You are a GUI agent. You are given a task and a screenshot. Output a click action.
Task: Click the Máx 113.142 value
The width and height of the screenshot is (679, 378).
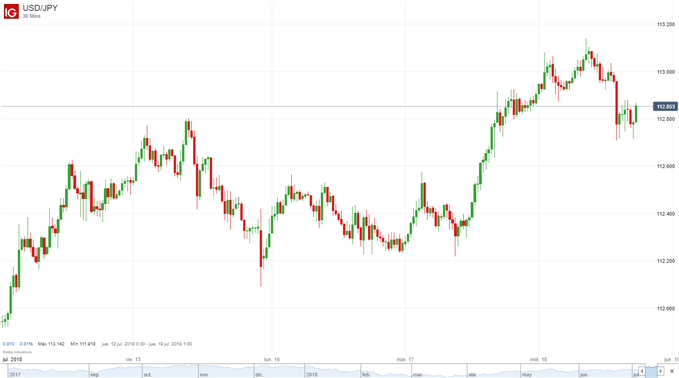[51, 344]
